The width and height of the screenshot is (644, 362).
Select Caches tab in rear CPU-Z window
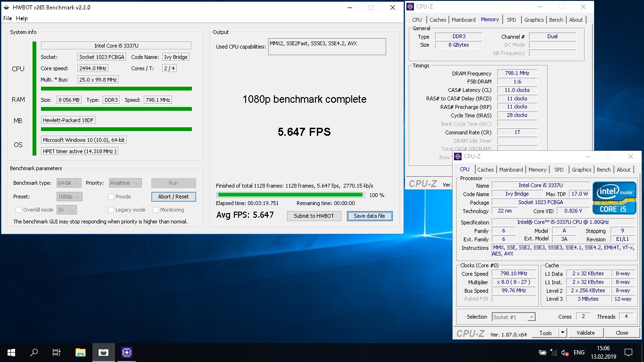pos(438,20)
